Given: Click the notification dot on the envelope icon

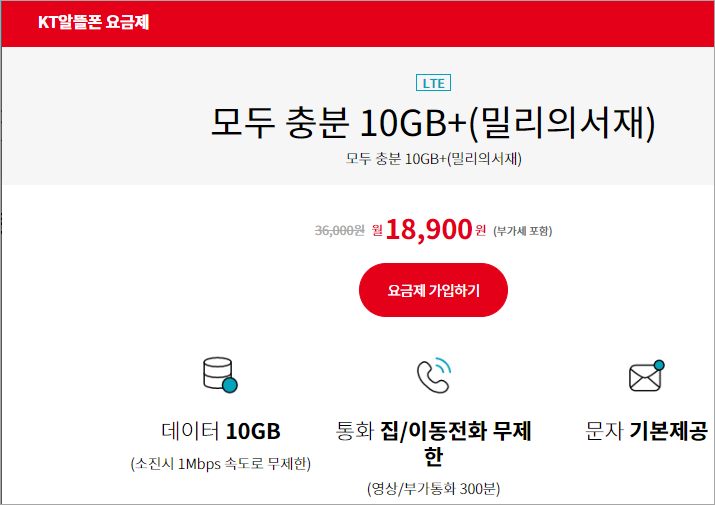Looking at the screenshot, I should 659,365.
